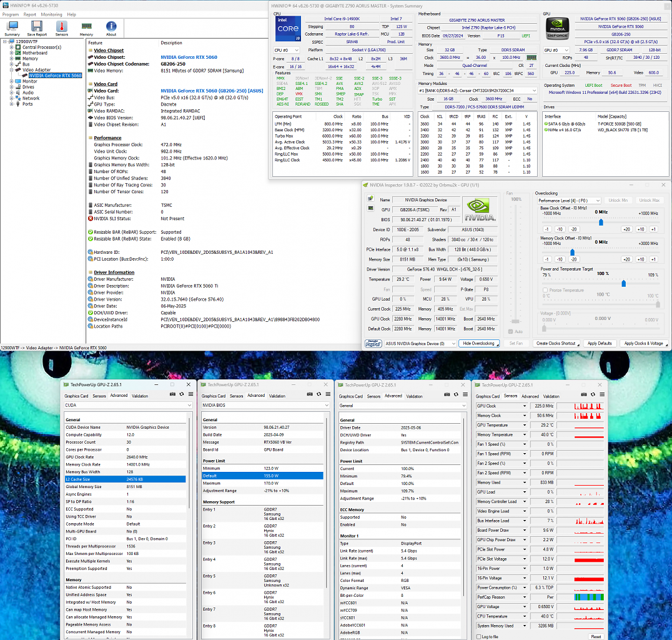
Task: Click refresh icon in the Sensors GPU-Z window
Action: coord(593,394)
